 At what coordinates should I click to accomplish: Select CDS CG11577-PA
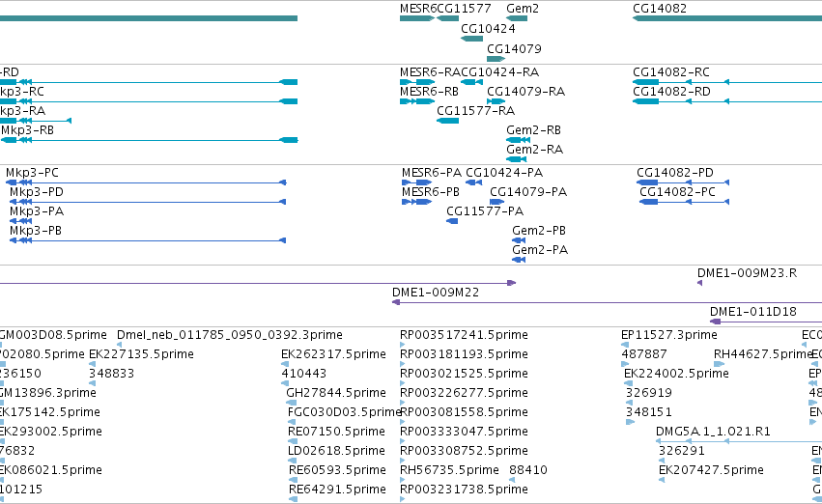point(452,221)
